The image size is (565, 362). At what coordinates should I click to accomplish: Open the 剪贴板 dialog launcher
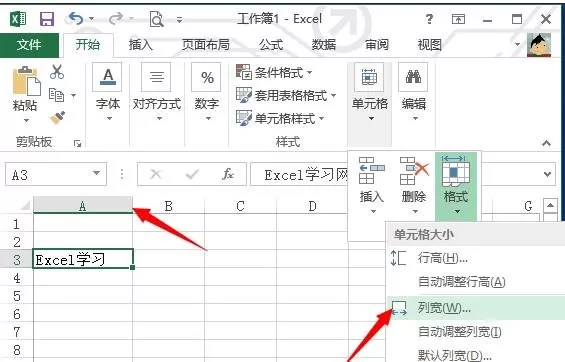[77, 143]
